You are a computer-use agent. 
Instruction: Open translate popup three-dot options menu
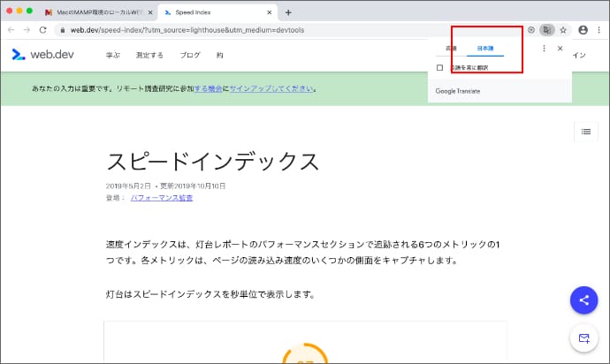[x=544, y=49]
